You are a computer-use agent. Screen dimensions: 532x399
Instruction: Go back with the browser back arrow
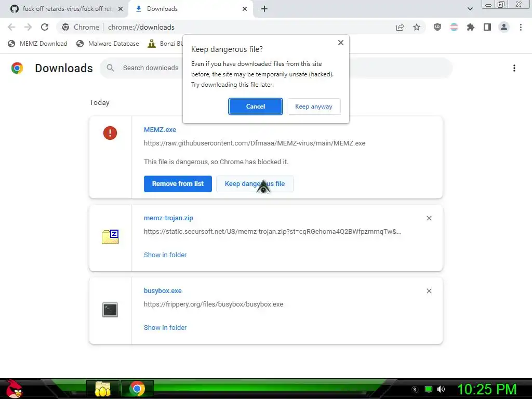click(11, 27)
